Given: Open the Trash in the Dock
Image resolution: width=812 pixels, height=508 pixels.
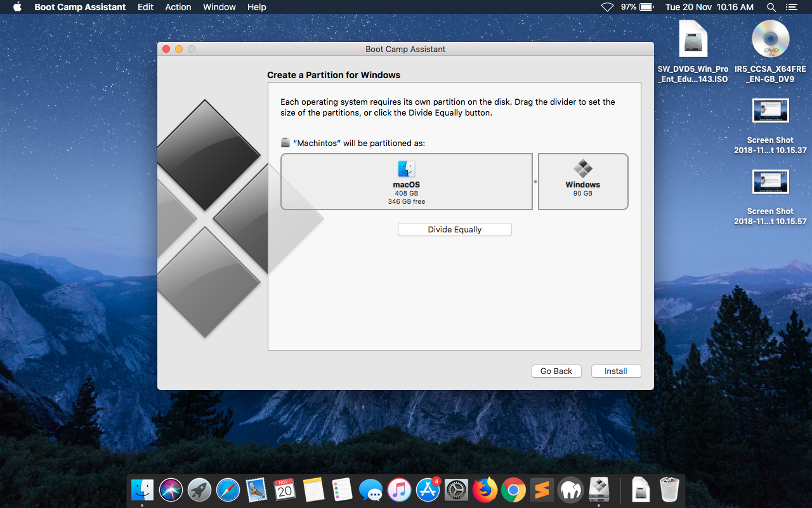Looking at the screenshot, I should (x=669, y=490).
